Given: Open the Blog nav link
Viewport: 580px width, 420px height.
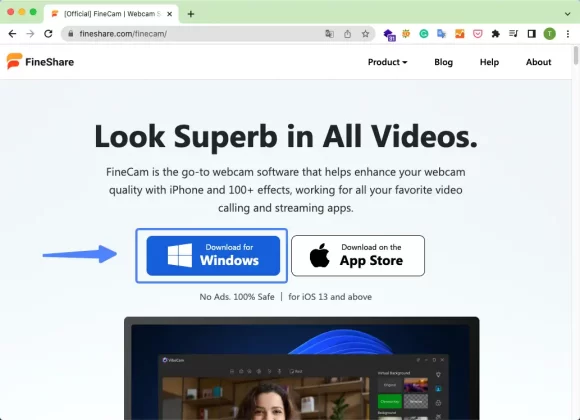Looking at the screenshot, I should [443, 62].
